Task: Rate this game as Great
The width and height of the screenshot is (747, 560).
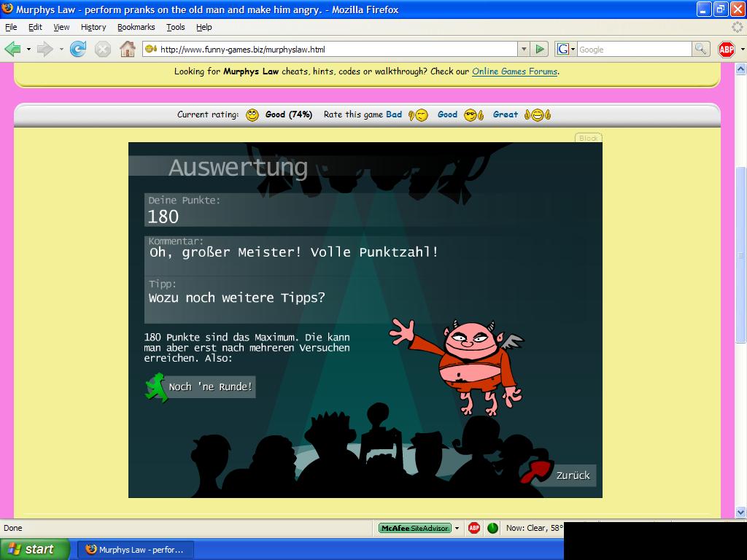Action: (x=506, y=114)
